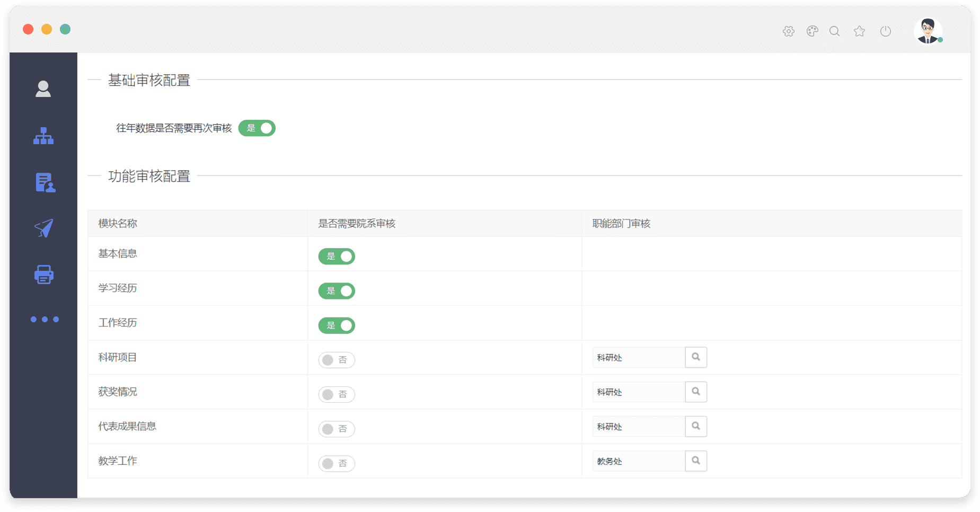Enable 获奖情况 department review switch
Screen dimensions: 980x512
(x=337, y=394)
